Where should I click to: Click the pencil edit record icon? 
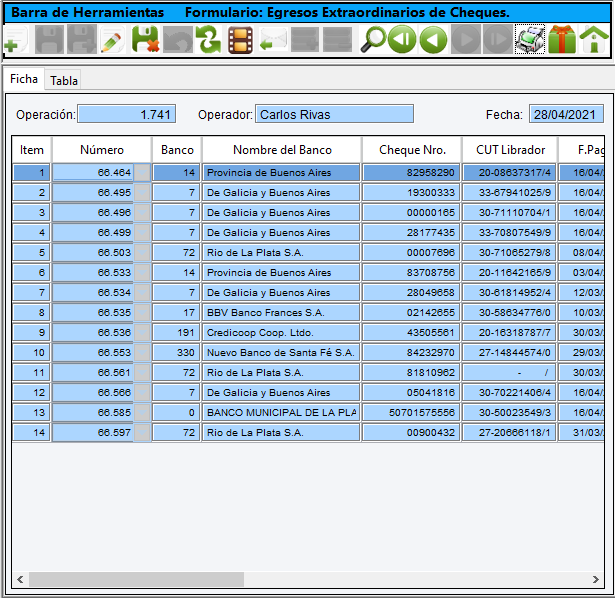tap(113, 40)
